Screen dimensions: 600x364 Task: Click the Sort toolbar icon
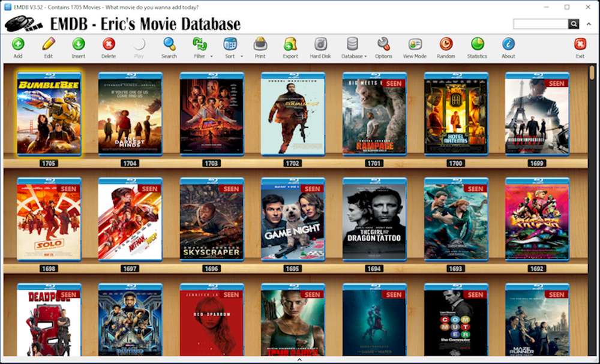(230, 44)
